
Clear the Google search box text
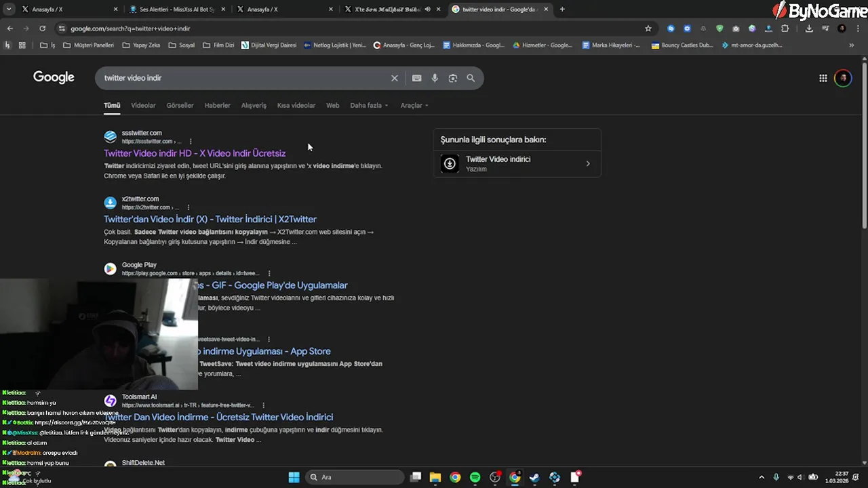[x=394, y=78]
